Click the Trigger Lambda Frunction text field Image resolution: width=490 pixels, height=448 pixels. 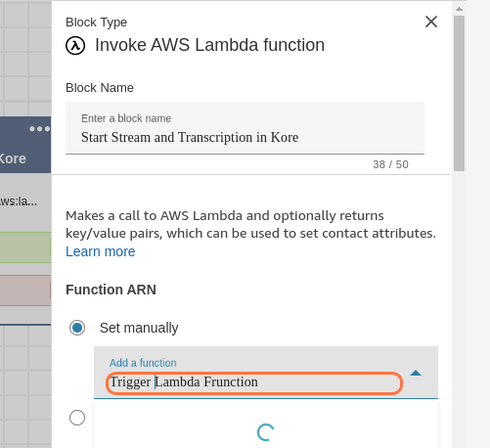[254, 382]
